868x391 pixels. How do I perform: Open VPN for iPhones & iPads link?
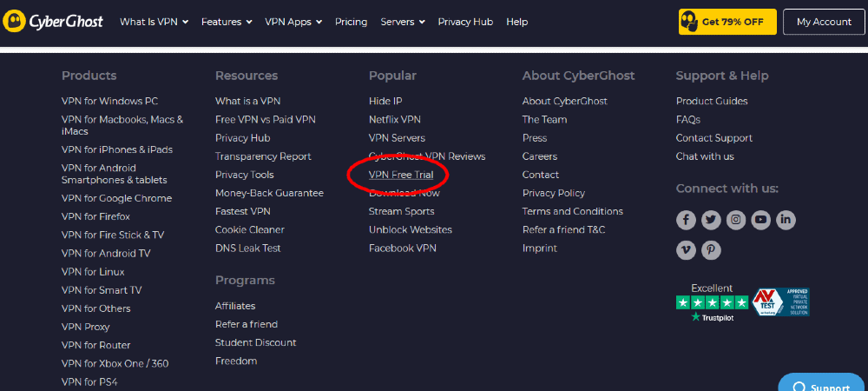(117, 149)
